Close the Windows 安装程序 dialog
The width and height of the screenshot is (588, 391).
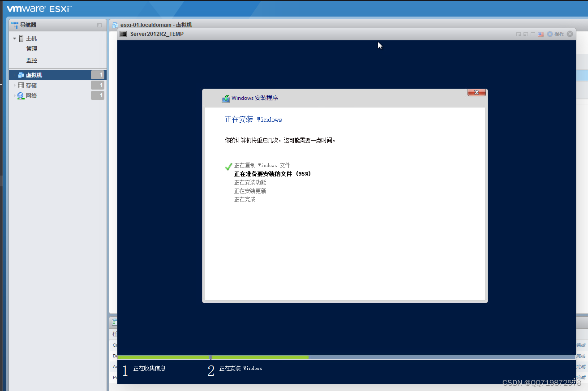476,92
